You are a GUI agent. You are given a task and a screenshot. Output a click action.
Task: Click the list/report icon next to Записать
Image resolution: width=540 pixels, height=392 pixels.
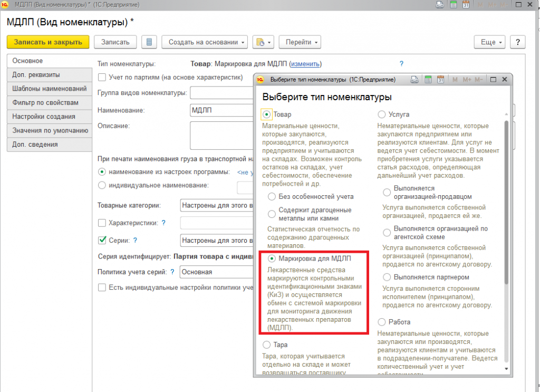[x=149, y=42]
